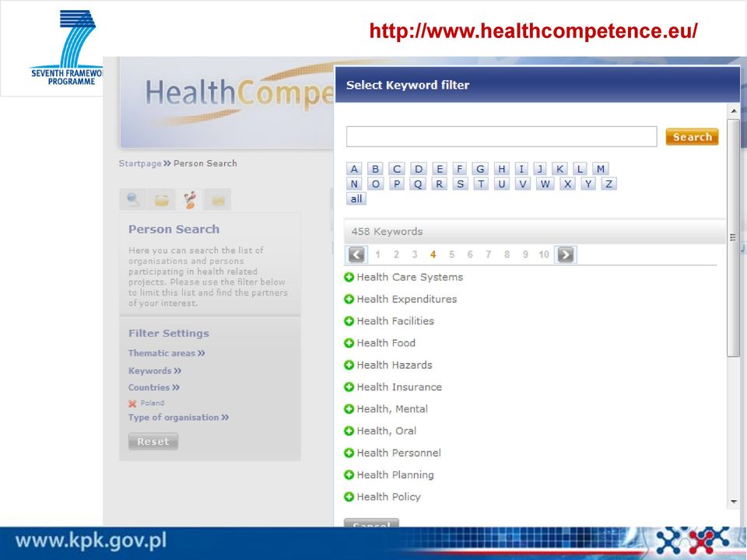Filter keywords by letter A
The image size is (747, 560).
pyautogui.click(x=354, y=169)
